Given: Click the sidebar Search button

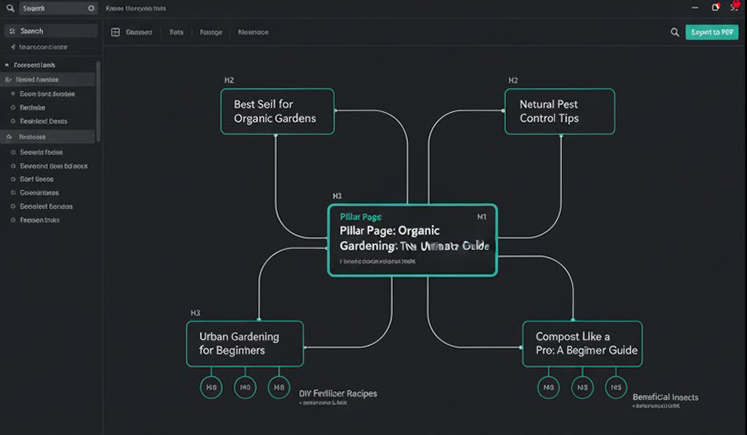Looking at the screenshot, I should click(51, 31).
